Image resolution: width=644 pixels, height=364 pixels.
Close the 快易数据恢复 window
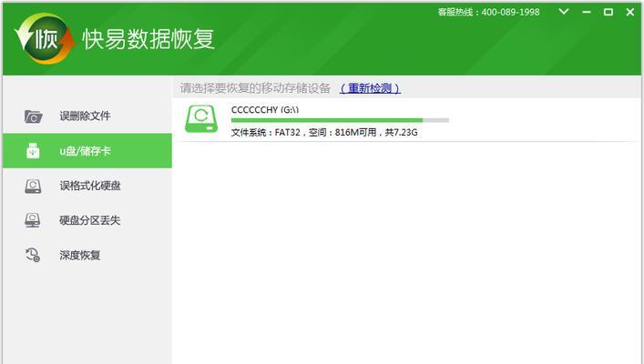coord(630,13)
